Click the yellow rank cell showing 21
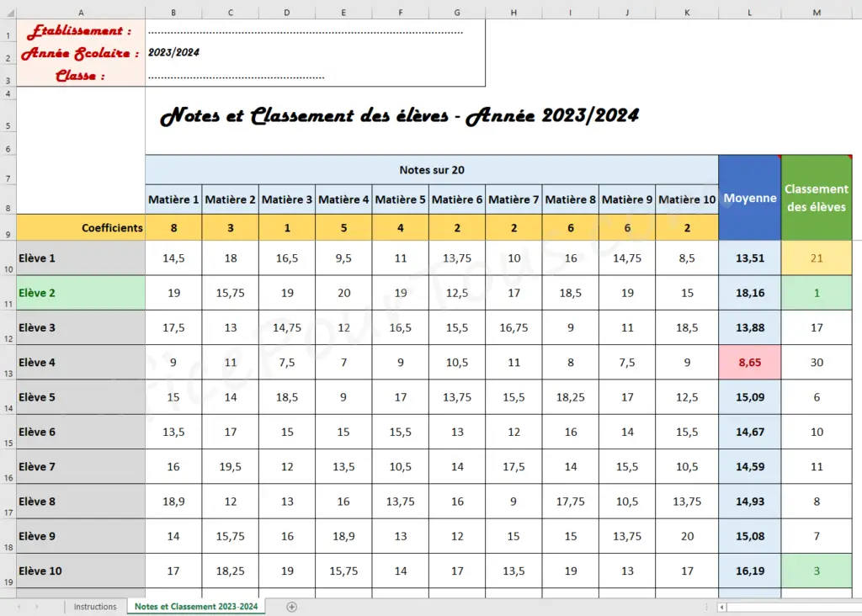This screenshot has width=862, height=616. click(x=816, y=258)
